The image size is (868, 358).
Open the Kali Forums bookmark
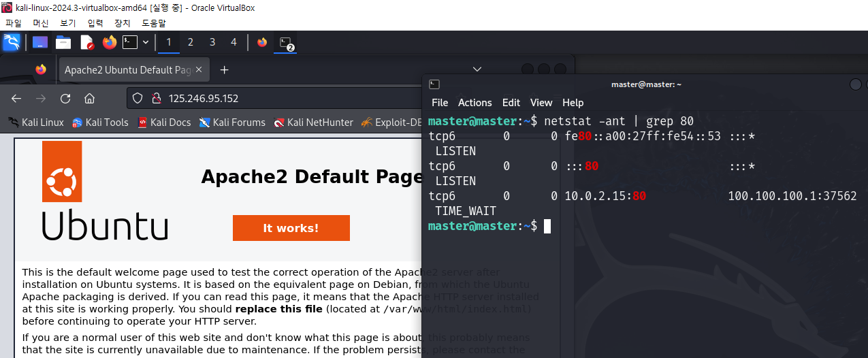[x=232, y=123]
